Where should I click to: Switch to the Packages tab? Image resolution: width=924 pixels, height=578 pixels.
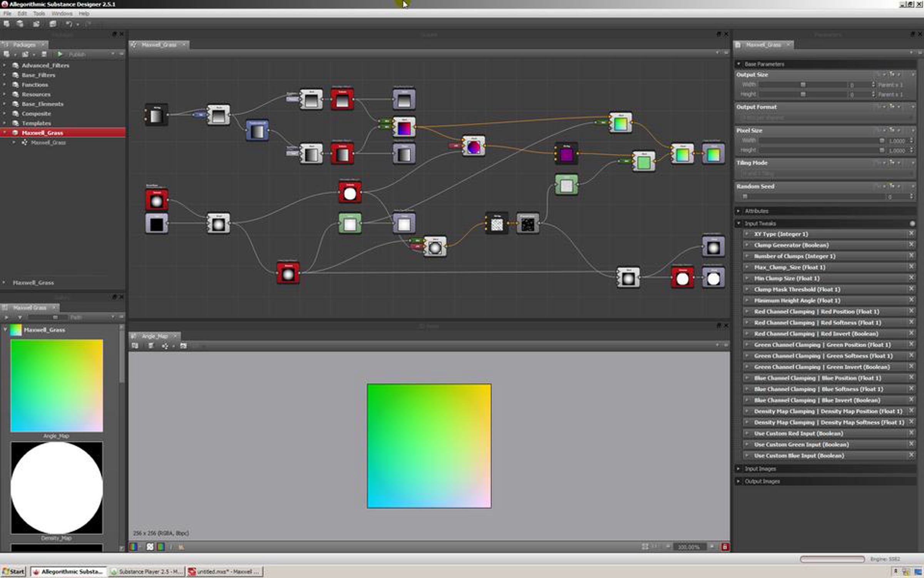pos(24,45)
